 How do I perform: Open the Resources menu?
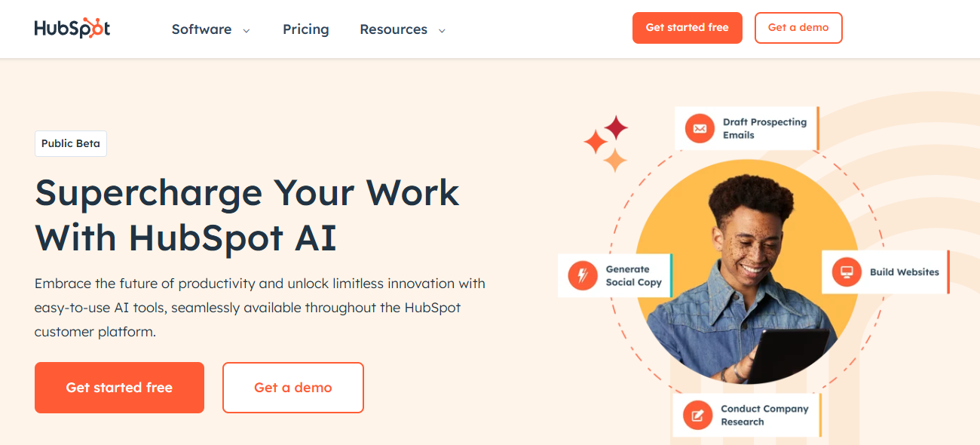pos(393,29)
